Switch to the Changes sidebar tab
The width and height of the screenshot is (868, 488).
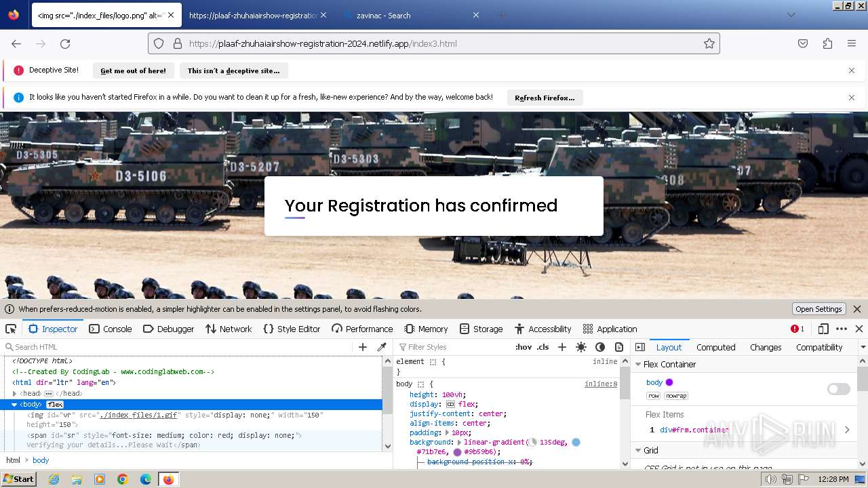click(766, 347)
